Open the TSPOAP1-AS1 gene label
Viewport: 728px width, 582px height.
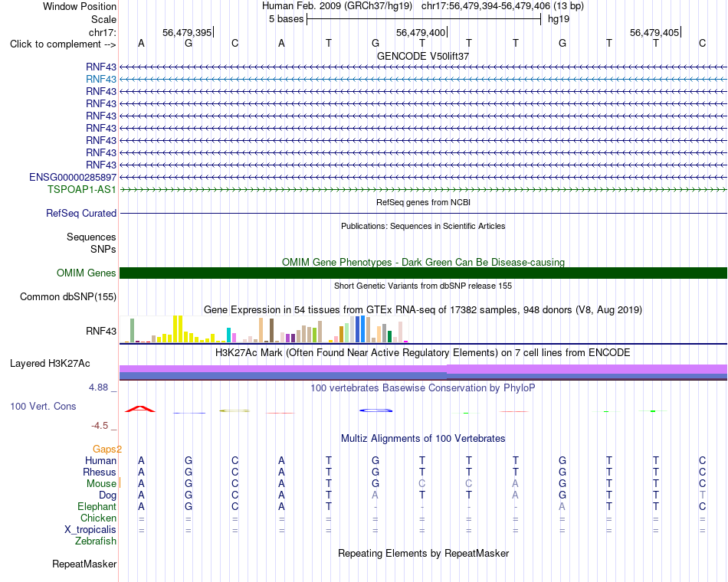pos(82,189)
